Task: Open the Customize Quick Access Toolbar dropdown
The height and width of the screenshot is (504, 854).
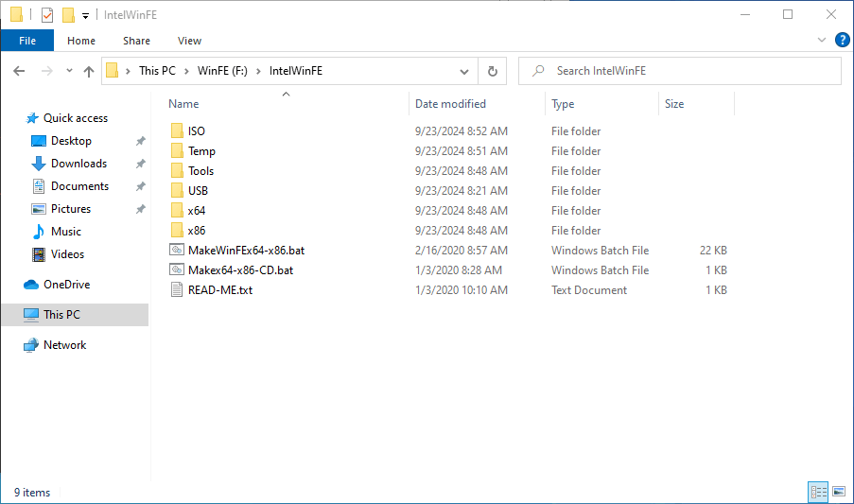Action: click(x=85, y=16)
